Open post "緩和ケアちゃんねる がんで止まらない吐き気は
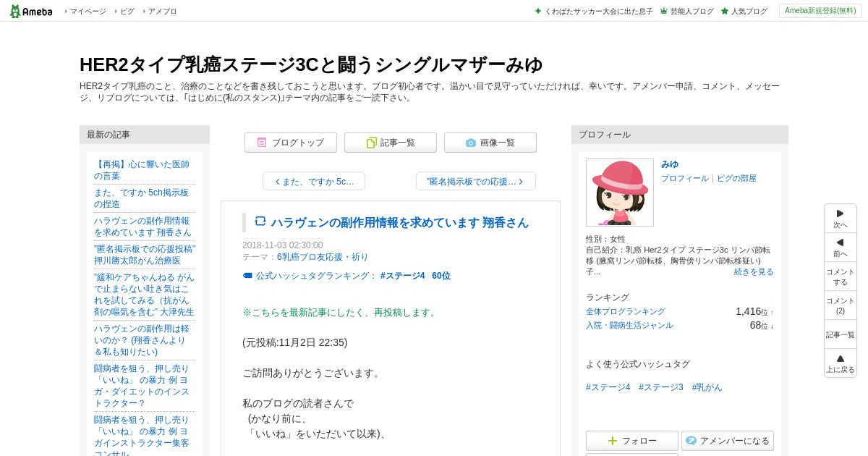Viewport: 868px width, 456px height. pyautogui.click(x=144, y=295)
